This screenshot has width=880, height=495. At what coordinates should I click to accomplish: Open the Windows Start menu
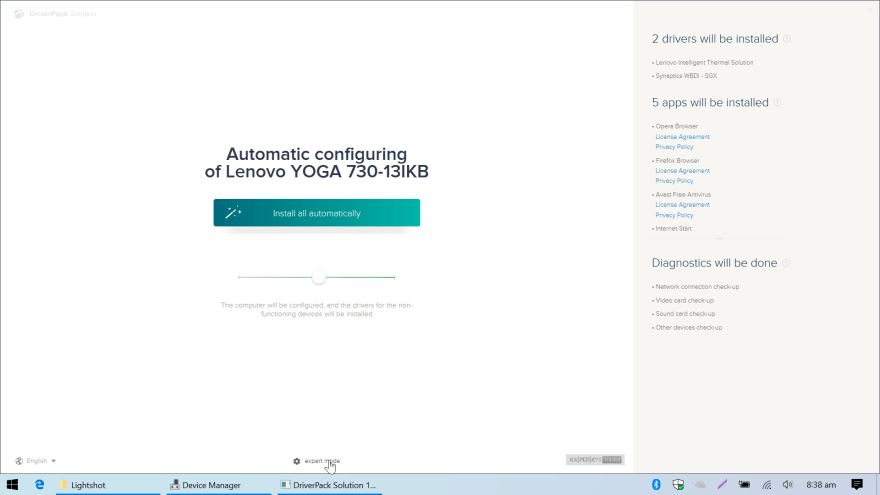pyautogui.click(x=12, y=484)
